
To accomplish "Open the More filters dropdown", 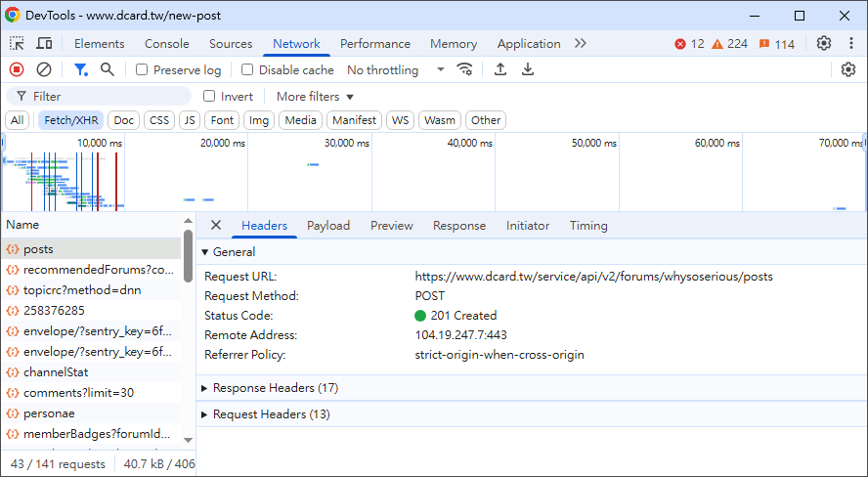I will pyautogui.click(x=315, y=97).
